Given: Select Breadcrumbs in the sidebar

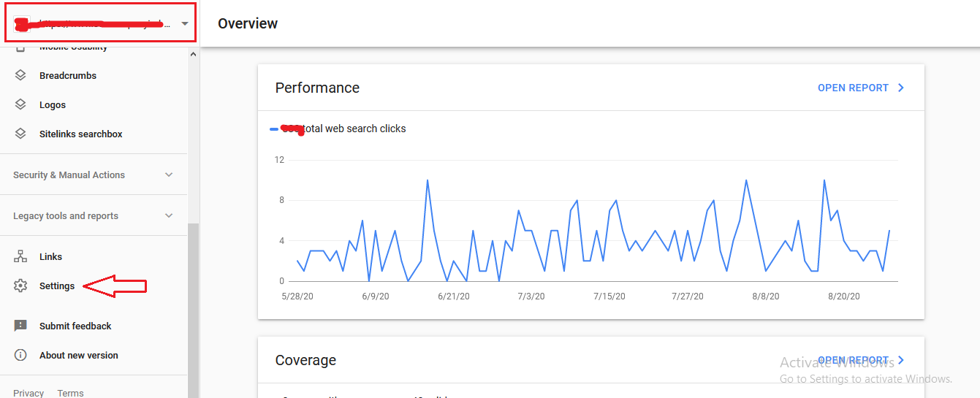Looking at the screenshot, I should click(67, 75).
